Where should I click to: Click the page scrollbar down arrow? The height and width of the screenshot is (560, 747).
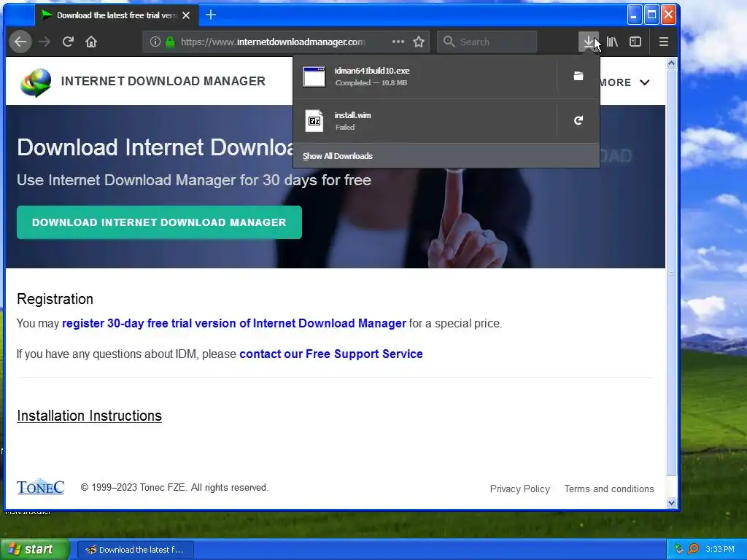click(672, 502)
